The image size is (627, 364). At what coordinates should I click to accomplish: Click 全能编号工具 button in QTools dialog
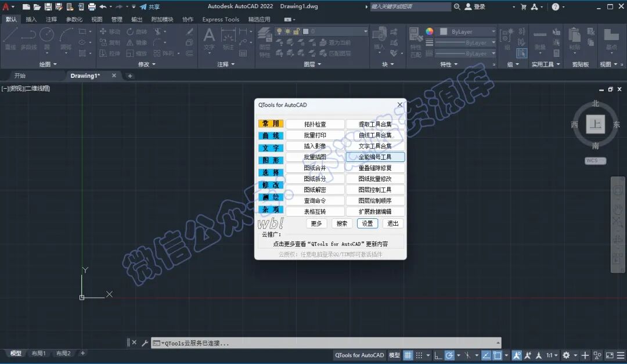click(x=375, y=157)
